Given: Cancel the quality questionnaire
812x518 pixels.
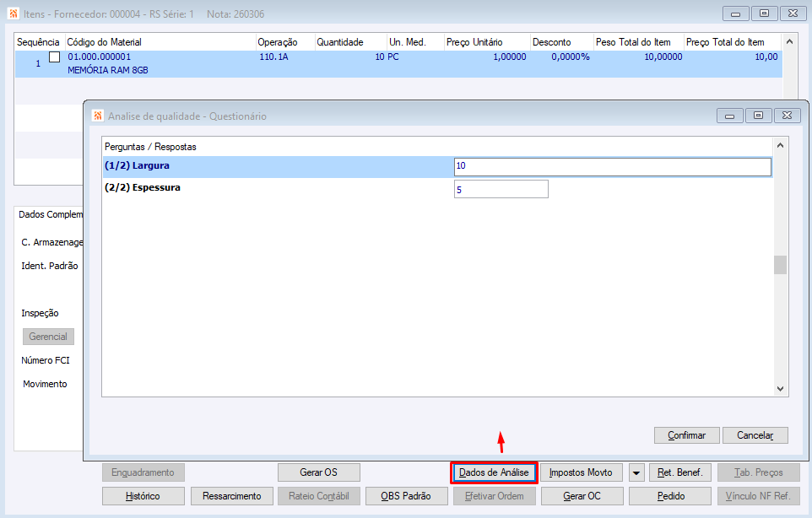Looking at the screenshot, I should click(755, 435).
